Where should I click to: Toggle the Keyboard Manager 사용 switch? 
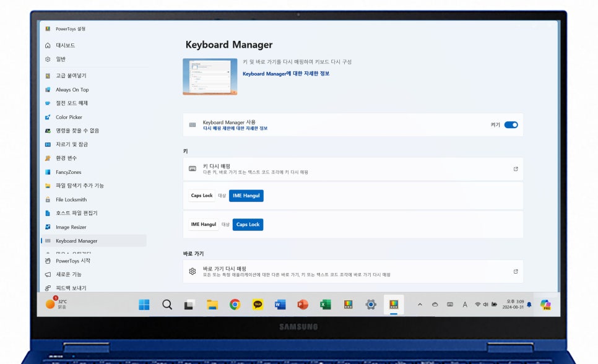511,125
